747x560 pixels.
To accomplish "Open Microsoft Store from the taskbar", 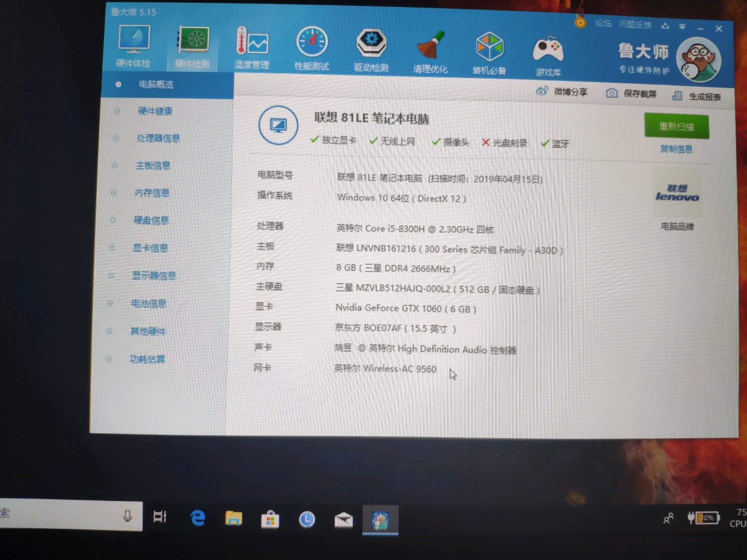I will coord(270,520).
